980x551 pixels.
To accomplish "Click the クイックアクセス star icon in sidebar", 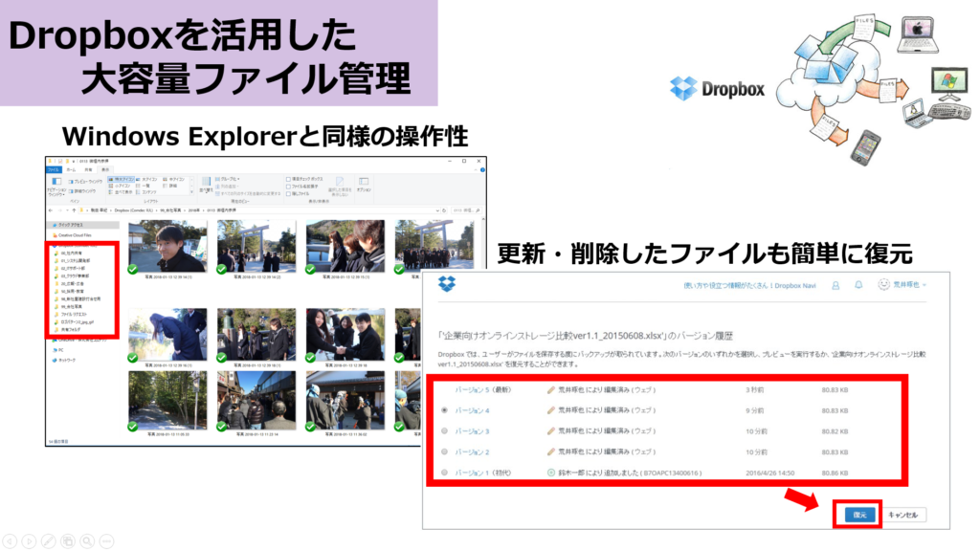I will [55, 225].
